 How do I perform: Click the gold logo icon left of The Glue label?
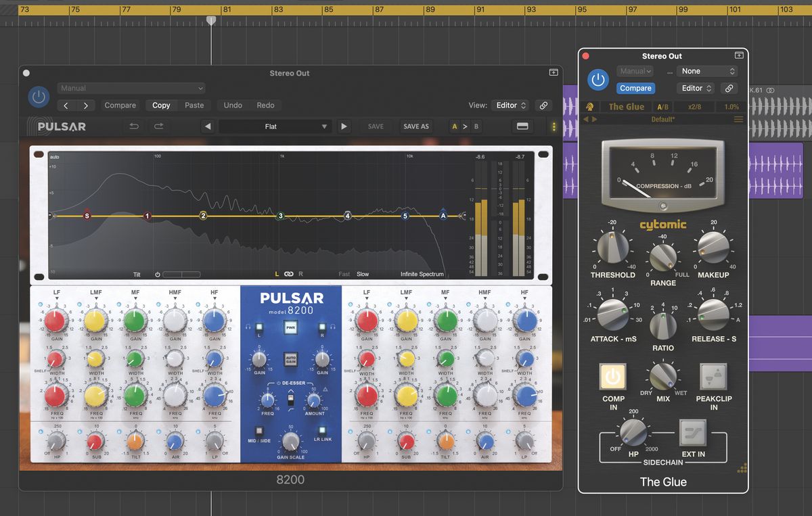pyautogui.click(x=590, y=106)
